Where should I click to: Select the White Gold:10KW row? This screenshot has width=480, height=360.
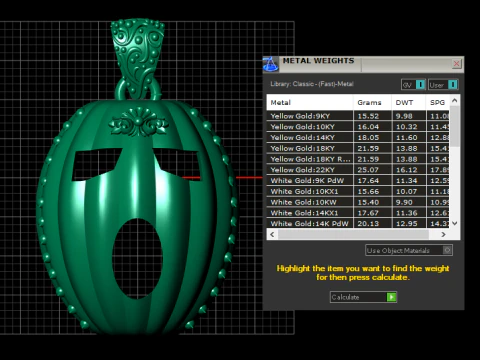pyautogui.click(x=358, y=202)
